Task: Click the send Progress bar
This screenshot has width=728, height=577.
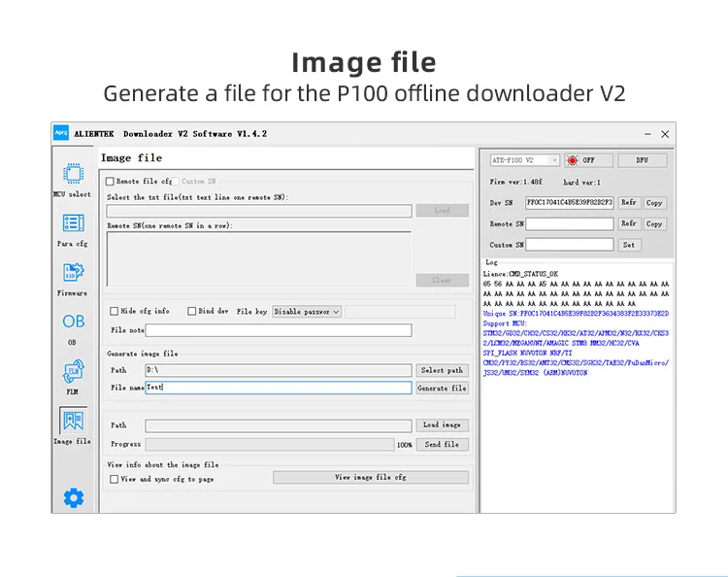Action: (270, 445)
